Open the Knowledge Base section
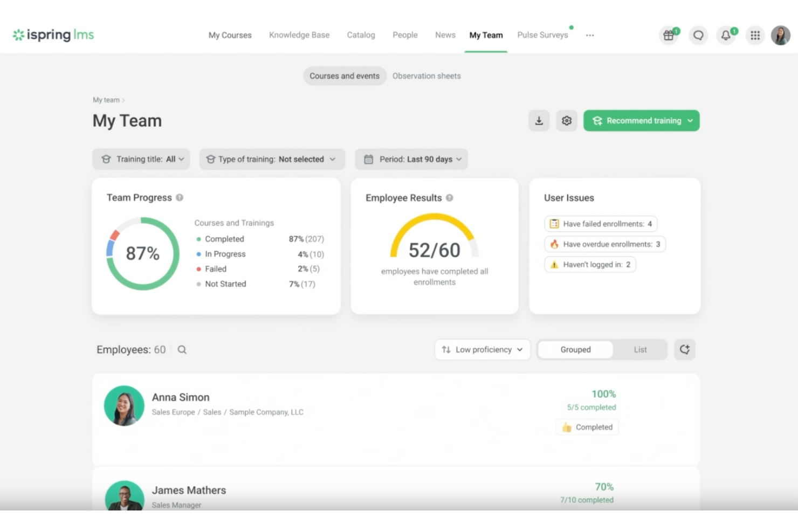 pyautogui.click(x=299, y=34)
